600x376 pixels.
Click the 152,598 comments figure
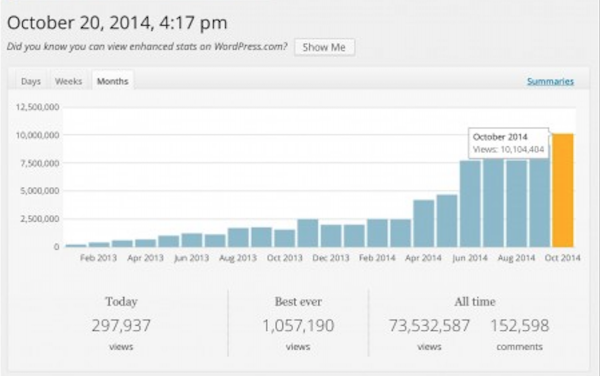click(520, 326)
